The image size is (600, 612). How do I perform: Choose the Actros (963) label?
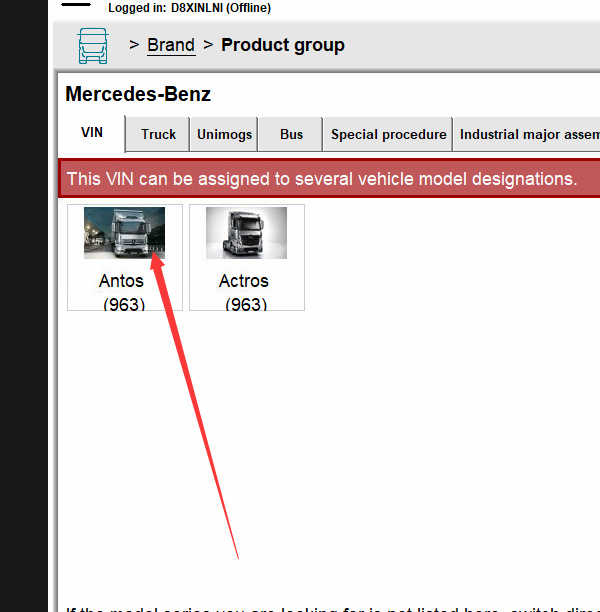[244, 292]
